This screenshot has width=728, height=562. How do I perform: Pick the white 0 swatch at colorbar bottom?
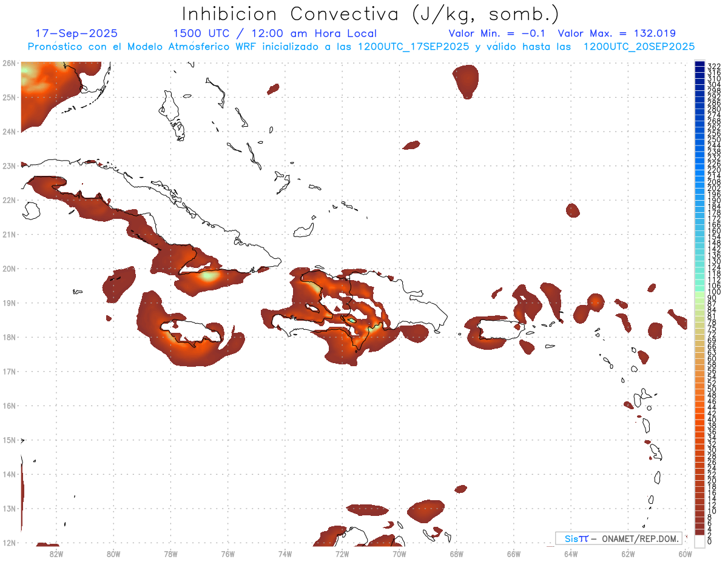(699, 541)
